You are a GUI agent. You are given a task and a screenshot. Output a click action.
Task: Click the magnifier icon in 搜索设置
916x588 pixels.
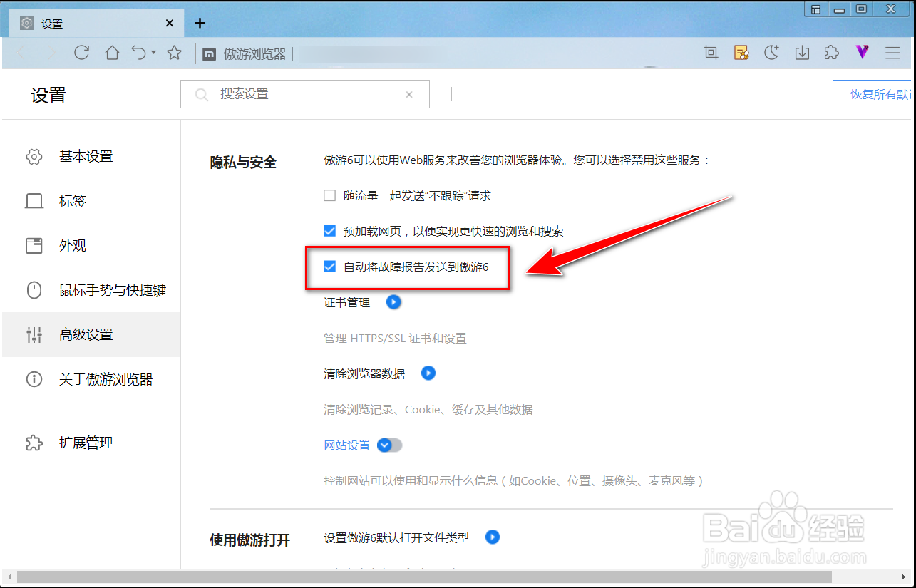tap(202, 94)
